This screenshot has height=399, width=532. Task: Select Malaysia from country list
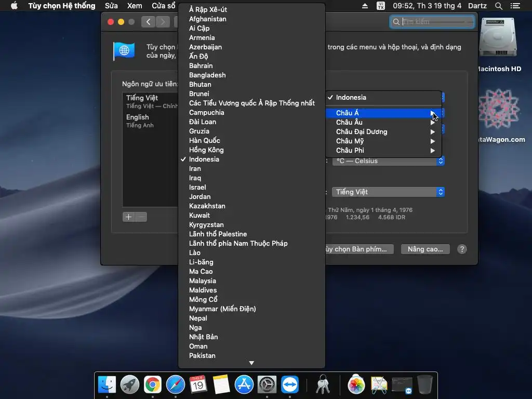click(251, 281)
